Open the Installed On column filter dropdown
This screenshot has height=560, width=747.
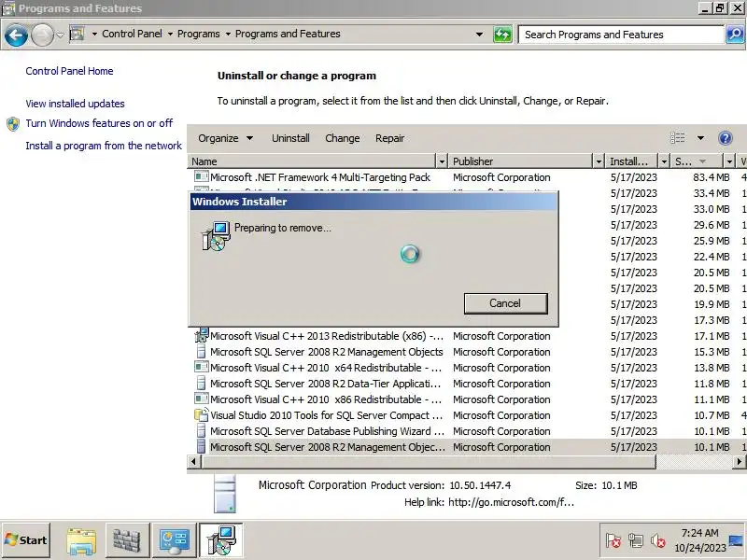[664, 161]
